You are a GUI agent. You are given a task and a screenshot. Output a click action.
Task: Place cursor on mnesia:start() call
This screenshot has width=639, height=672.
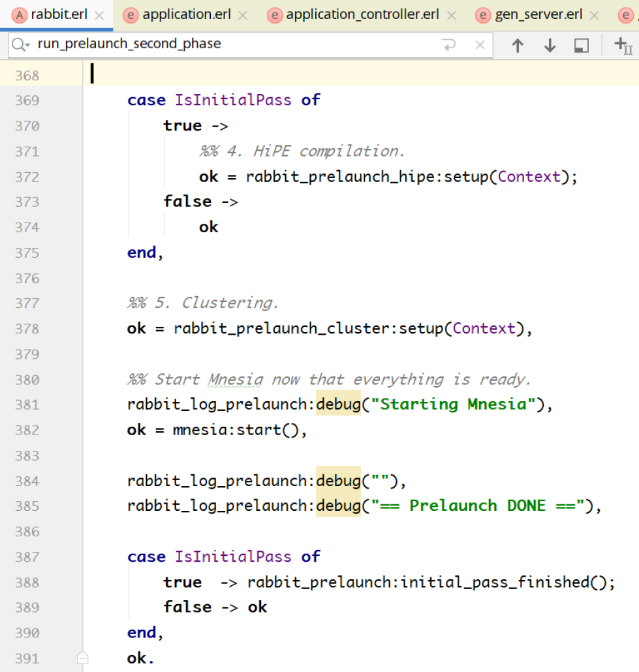pyautogui.click(x=235, y=430)
